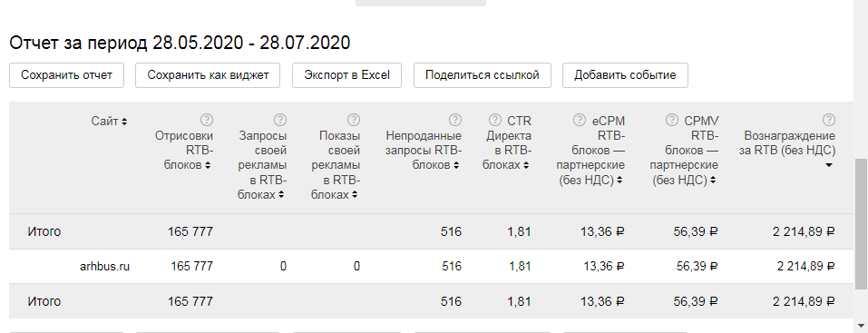Click help icon next to CPMV RTB-блоков
The image size is (868, 333).
click(672, 120)
